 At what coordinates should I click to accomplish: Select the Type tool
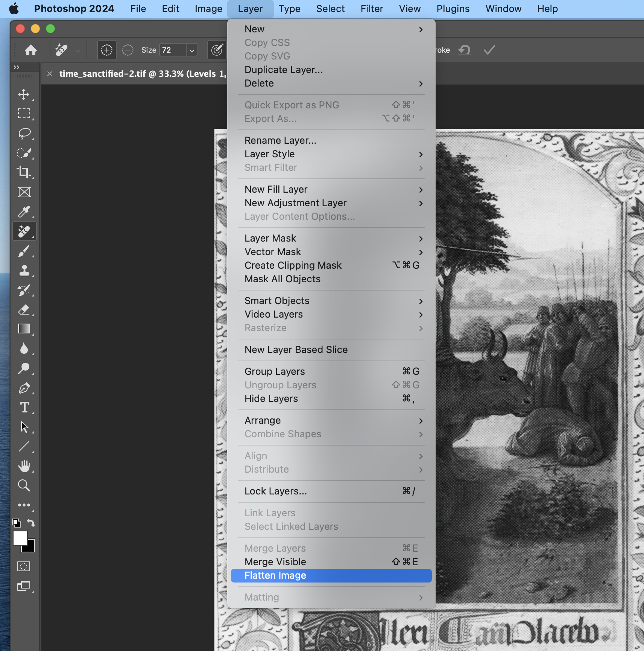[x=24, y=408]
